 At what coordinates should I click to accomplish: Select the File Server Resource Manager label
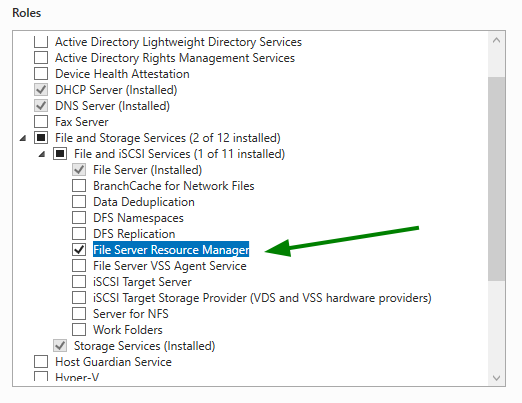coord(171,250)
